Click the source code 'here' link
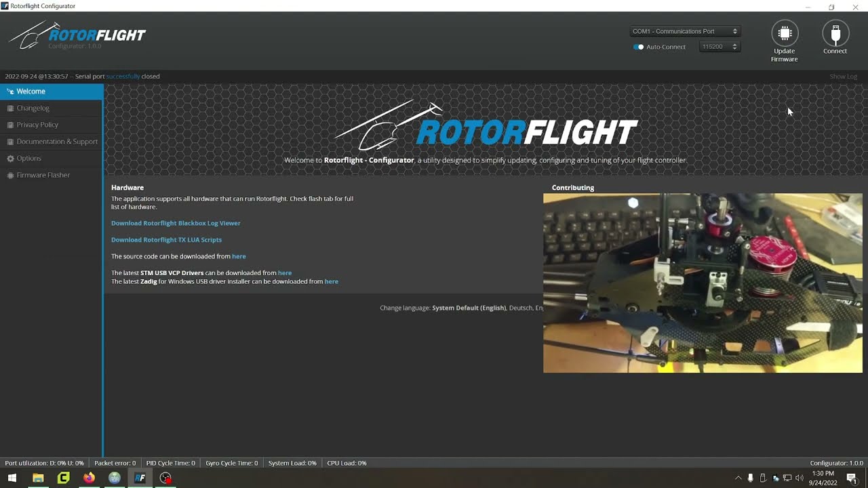The width and height of the screenshot is (868, 488). (239, 256)
